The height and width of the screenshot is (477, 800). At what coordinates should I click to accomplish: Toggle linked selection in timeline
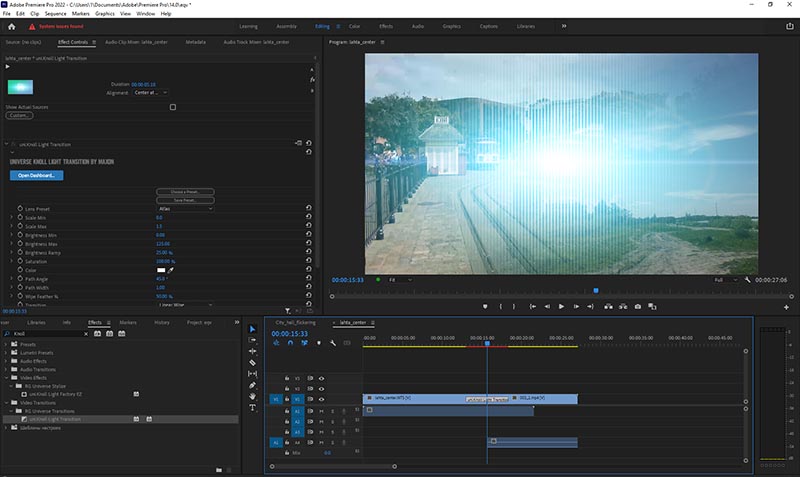pyautogui.click(x=305, y=343)
